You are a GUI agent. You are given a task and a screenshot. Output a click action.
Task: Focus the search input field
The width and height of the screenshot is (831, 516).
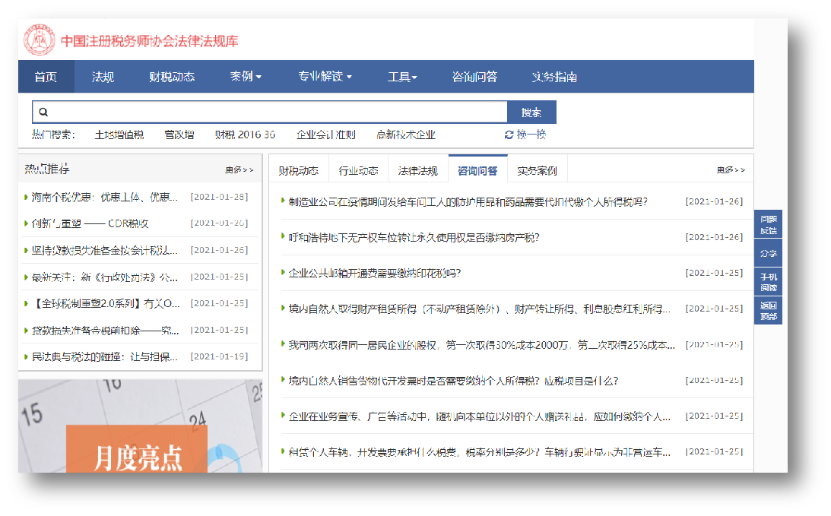pos(270,112)
